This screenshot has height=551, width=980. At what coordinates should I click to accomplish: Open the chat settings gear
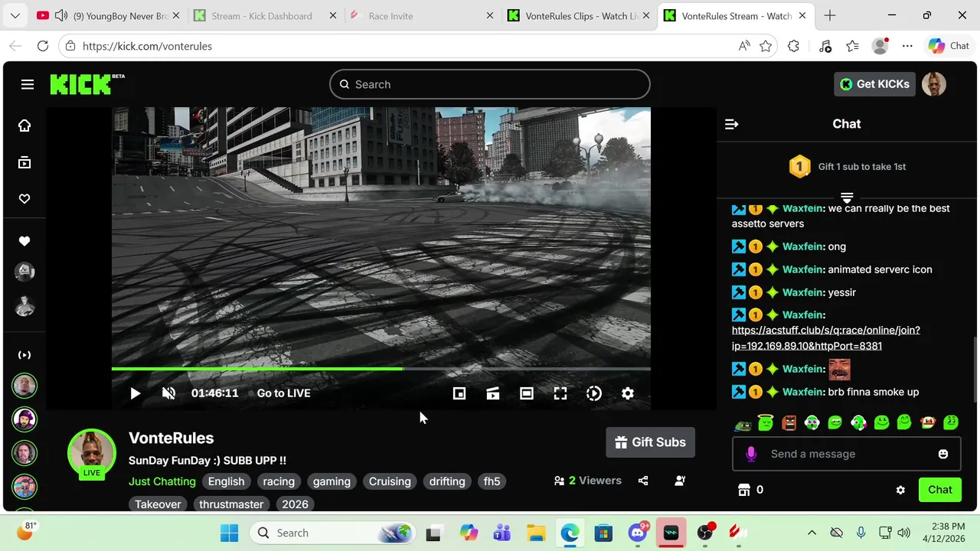click(x=900, y=490)
